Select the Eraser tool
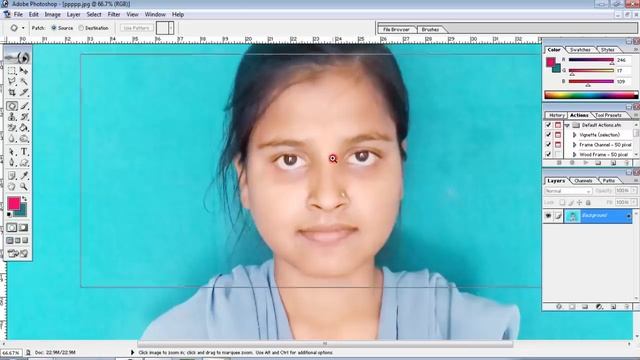 pos(12,128)
